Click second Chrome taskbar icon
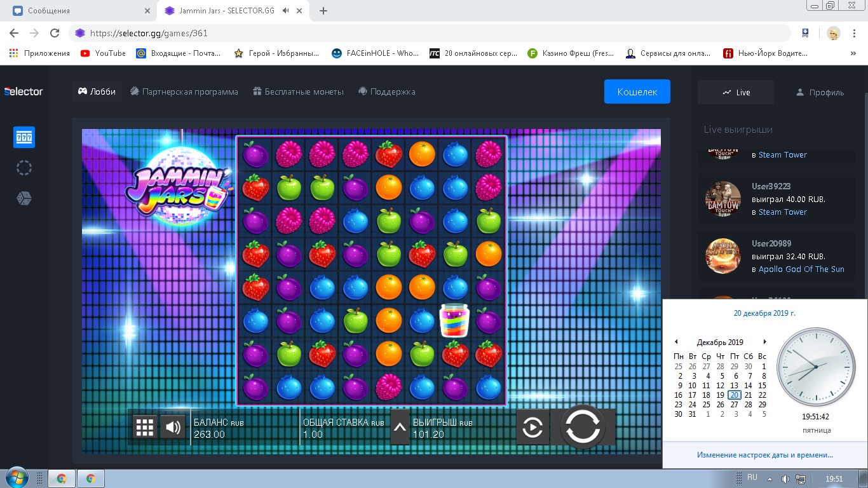 tap(90, 478)
